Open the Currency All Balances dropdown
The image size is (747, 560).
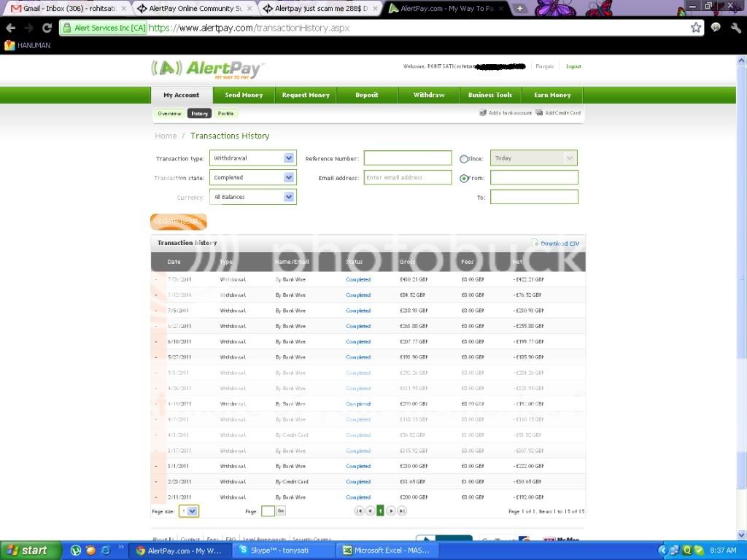[x=253, y=197]
